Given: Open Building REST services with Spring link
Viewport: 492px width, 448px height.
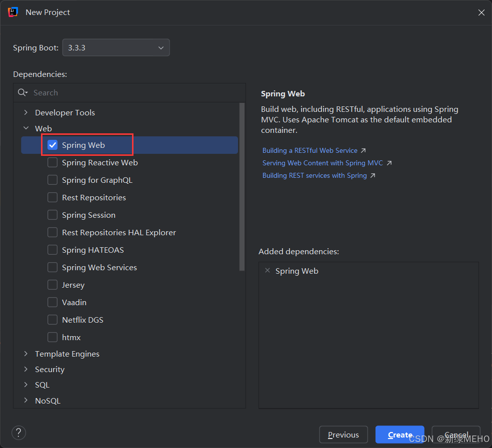Looking at the screenshot, I should click(314, 176).
